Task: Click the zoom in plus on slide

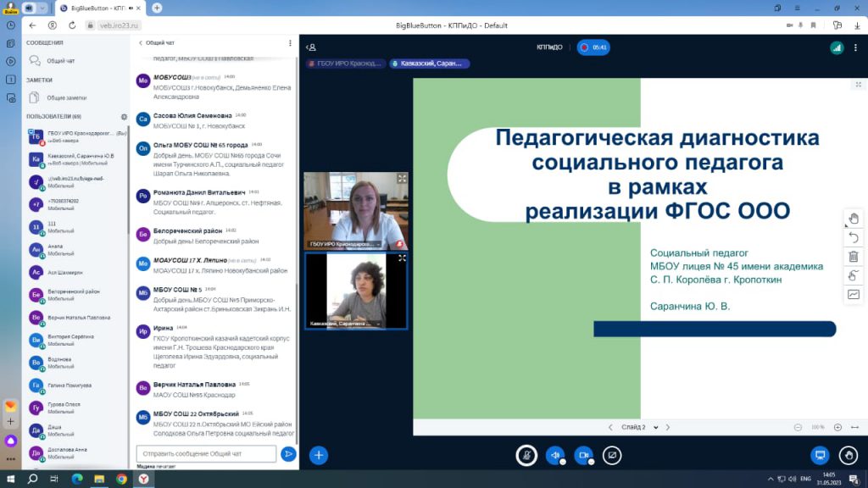Action: (x=838, y=427)
